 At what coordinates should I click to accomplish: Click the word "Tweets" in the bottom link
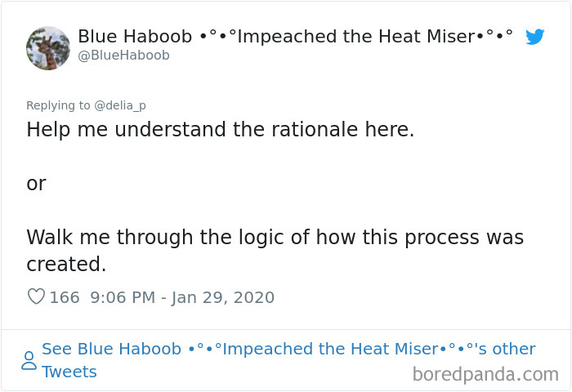point(69,372)
